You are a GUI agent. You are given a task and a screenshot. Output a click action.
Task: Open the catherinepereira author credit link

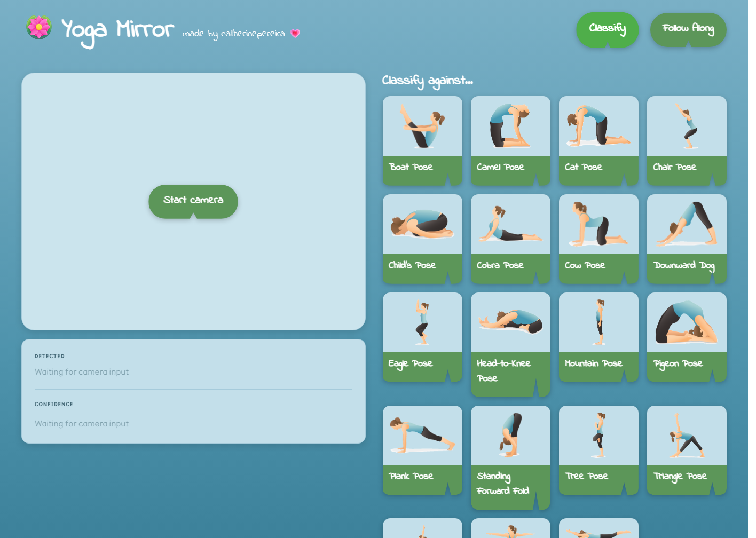tap(253, 34)
